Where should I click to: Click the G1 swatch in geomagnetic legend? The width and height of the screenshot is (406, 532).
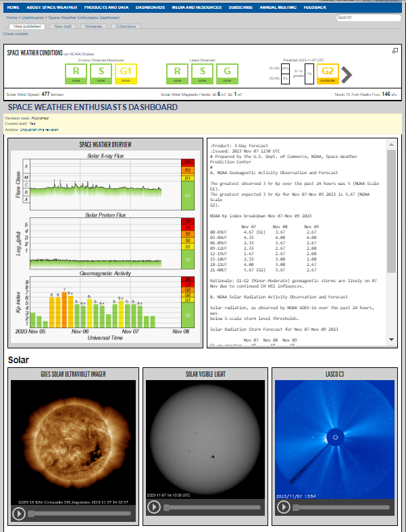click(x=188, y=300)
